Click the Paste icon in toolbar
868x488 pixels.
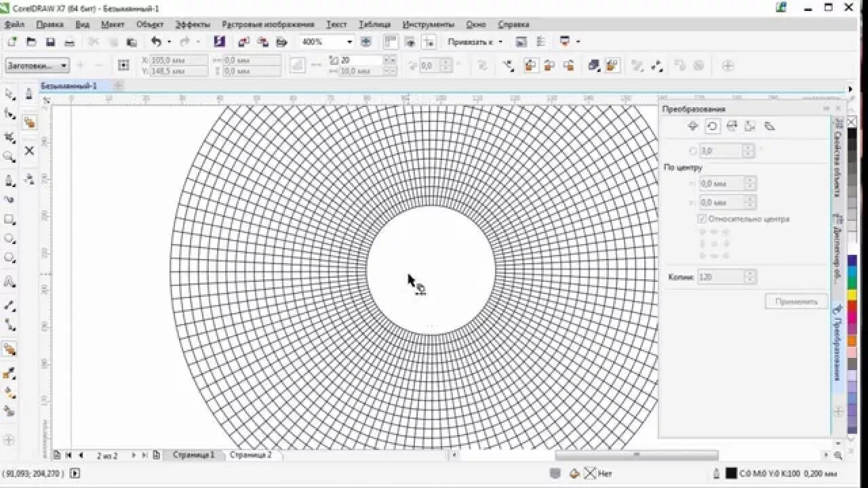pyautogui.click(x=132, y=42)
